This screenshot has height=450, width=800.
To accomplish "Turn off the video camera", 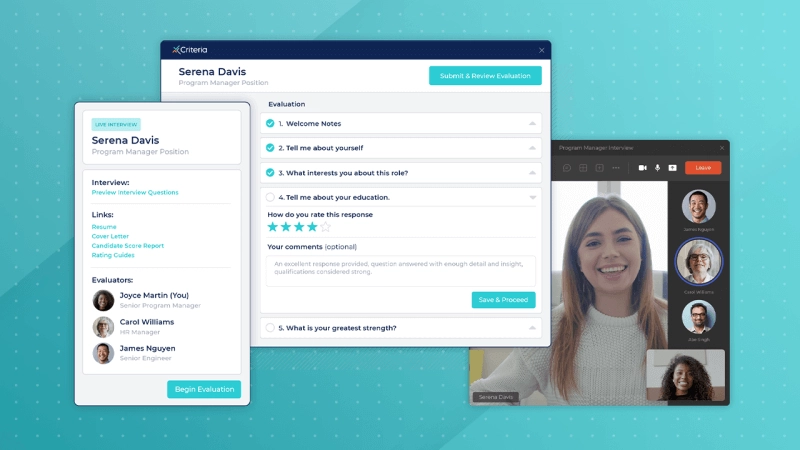I will point(642,168).
